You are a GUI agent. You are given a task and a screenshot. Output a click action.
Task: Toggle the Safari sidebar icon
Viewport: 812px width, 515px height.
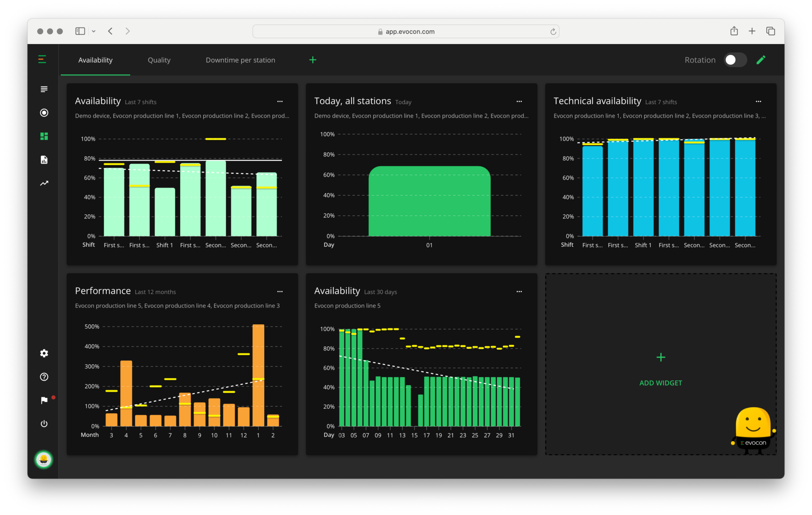point(80,31)
